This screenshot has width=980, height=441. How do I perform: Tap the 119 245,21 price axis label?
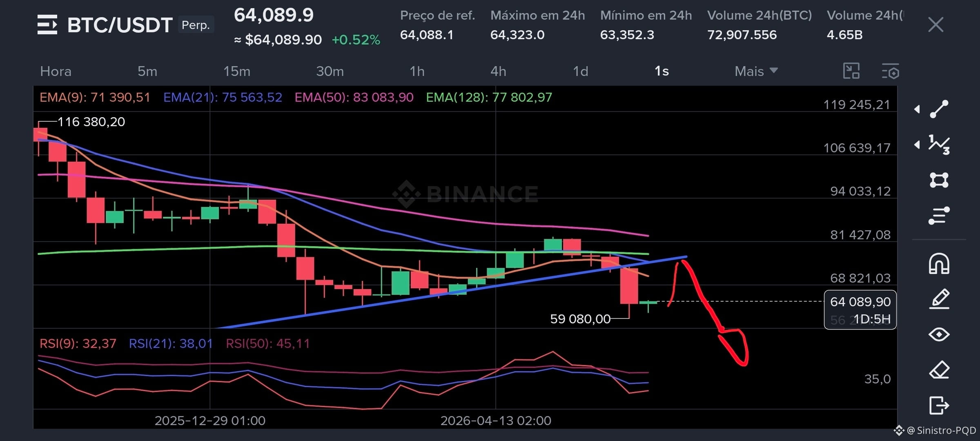point(857,105)
